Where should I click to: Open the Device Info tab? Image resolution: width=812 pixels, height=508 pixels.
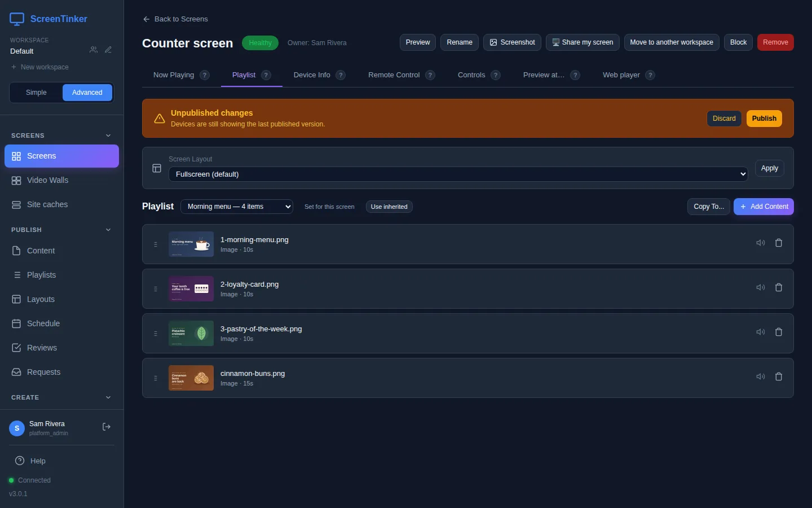coord(312,75)
